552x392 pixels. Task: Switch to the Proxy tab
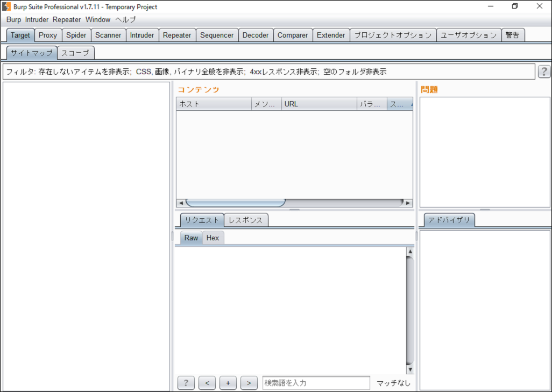[48, 35]
